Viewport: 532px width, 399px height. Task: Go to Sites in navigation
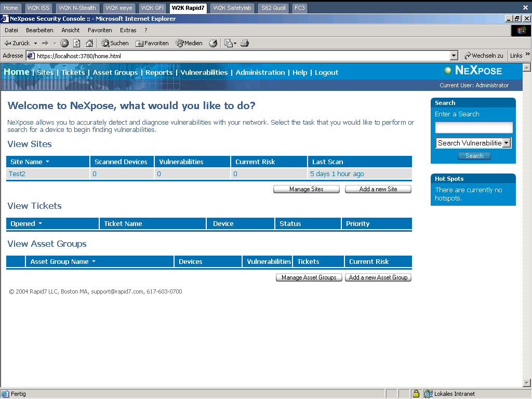point(45,72)
